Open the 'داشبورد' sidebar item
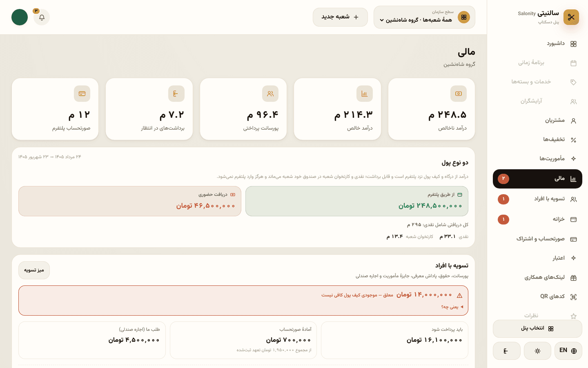 pos(537,44)
